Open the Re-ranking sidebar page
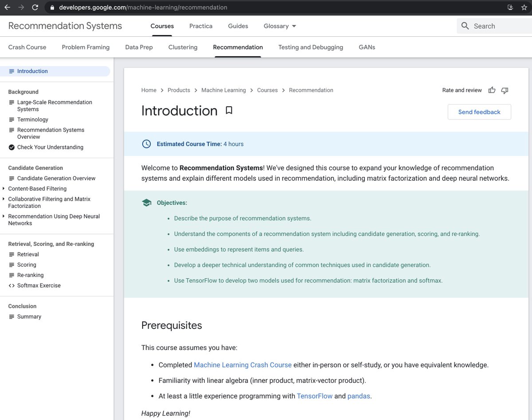Screen dimensions: 532x420 [30, 275]
